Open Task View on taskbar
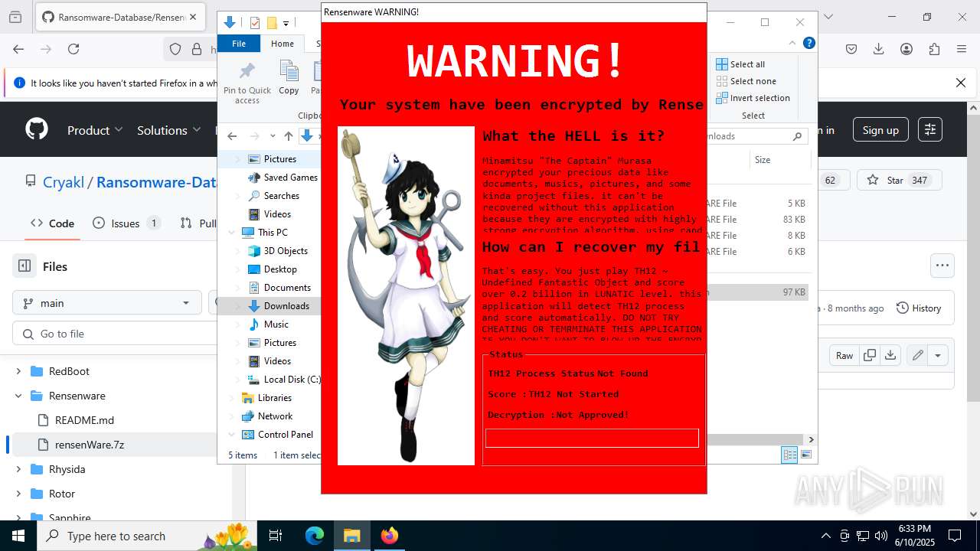980x551 pixels. tap(276, 536)
